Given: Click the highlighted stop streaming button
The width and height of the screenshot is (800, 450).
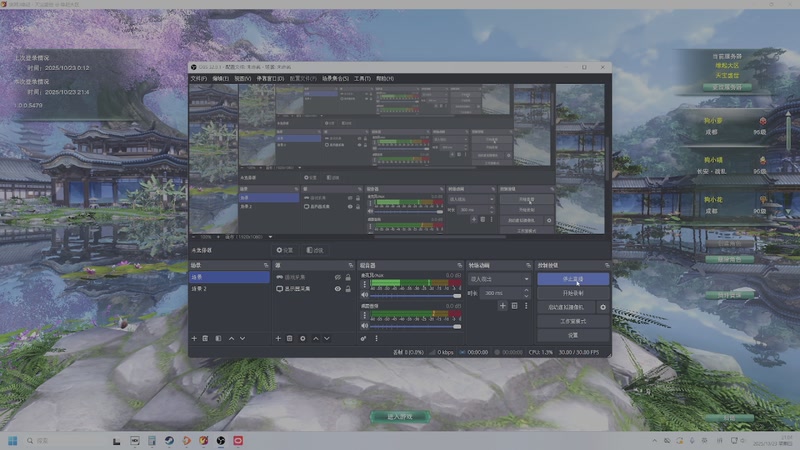Looking at the screenshot, I should tap(573, 279).
